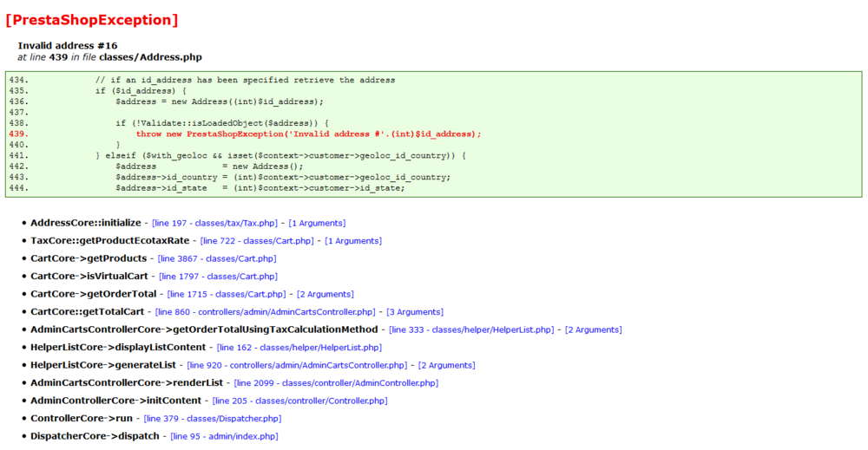This screenshot has width=868, height=450.
Task: Click the TaxCore::getProductEcotaxRate stack entry
Action: click(x=109, y=240)
